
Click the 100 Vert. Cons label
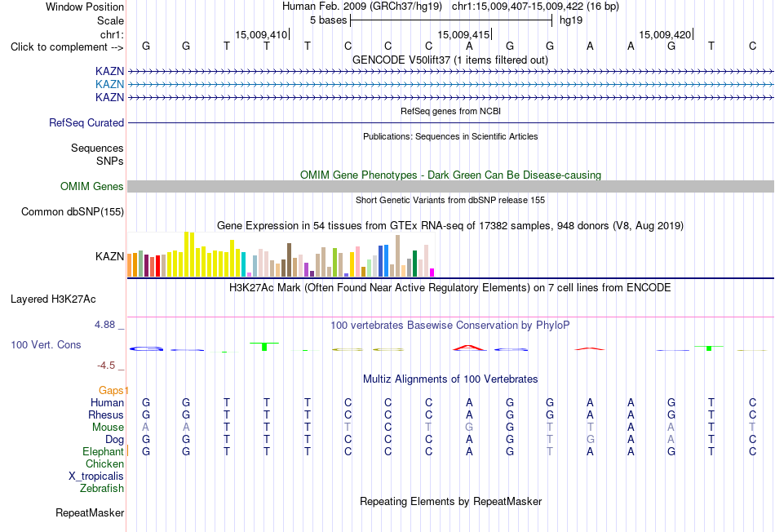click(x=46, y=344)
